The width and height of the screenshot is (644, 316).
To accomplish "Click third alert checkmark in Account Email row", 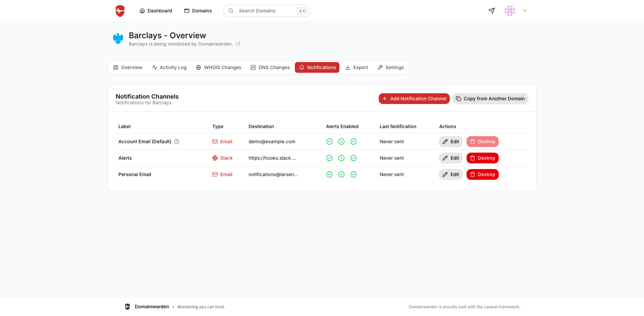I will [x=354, y=142].
